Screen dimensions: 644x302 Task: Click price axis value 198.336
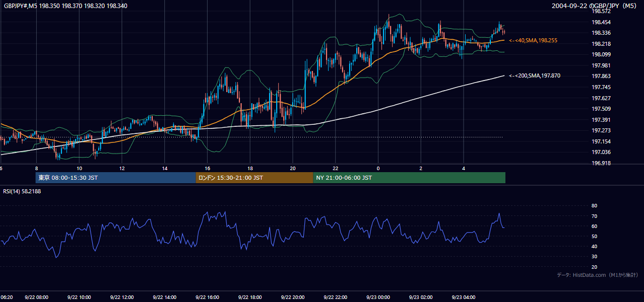pos(601,33)
